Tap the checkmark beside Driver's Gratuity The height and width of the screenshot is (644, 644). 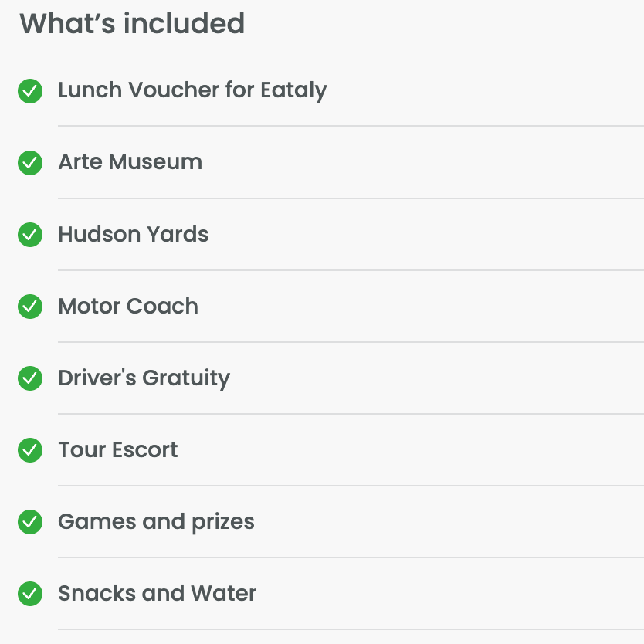click(x=30, y=378)
